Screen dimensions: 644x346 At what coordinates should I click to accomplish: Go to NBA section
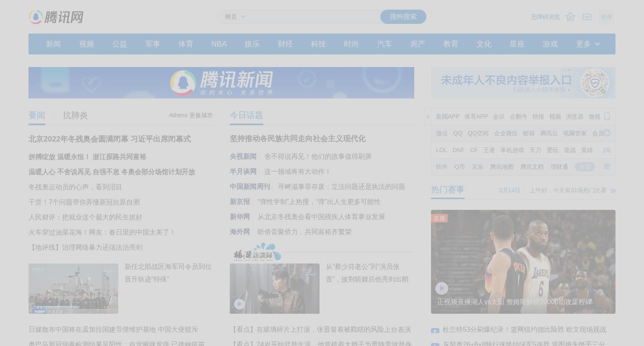pyautogui.click(x=219, y=44)
